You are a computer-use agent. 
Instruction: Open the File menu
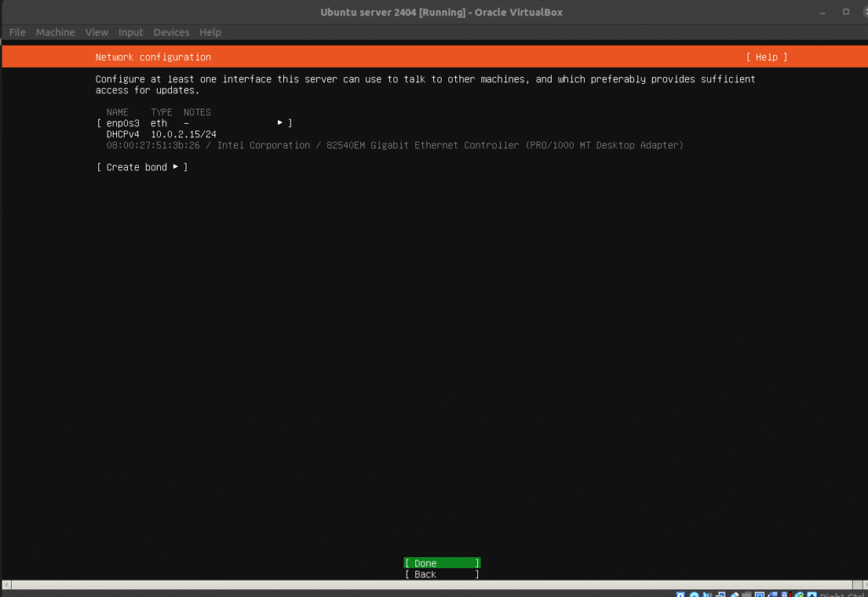tap(17, 32)
